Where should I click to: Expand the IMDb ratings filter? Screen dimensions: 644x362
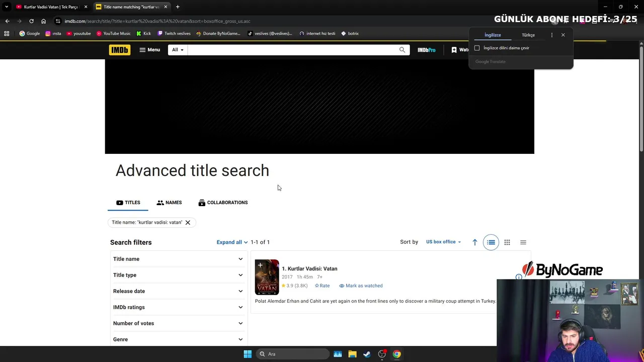tap(178, 307)
